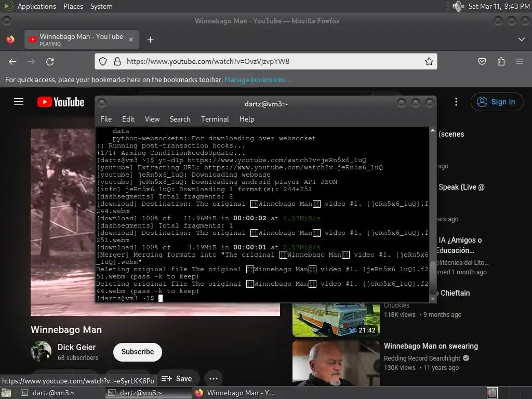
Task: Open Firefox application hamburger menu
Action: pyautogui.click(x=520, y=61)
